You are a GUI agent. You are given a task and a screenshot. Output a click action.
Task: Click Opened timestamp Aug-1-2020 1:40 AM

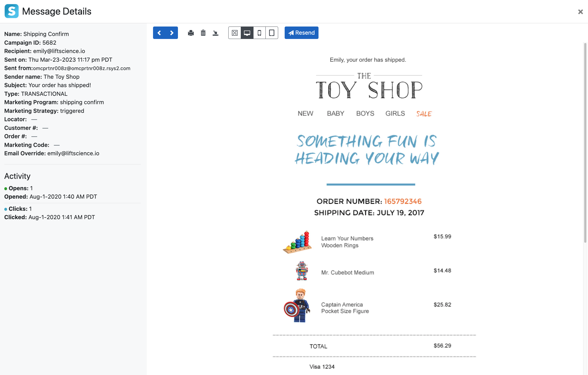[63, 197]
